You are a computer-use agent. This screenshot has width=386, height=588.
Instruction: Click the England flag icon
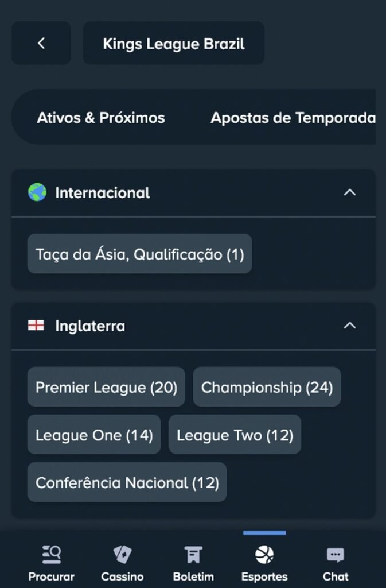pyautogui.click(x=36, y=326)
